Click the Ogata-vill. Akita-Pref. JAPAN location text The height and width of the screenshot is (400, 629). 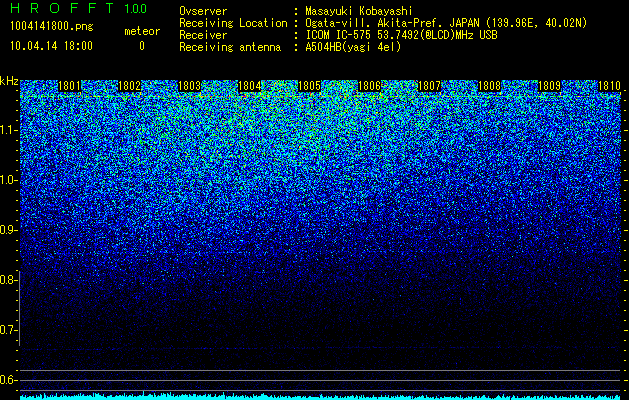coord(446,24)
